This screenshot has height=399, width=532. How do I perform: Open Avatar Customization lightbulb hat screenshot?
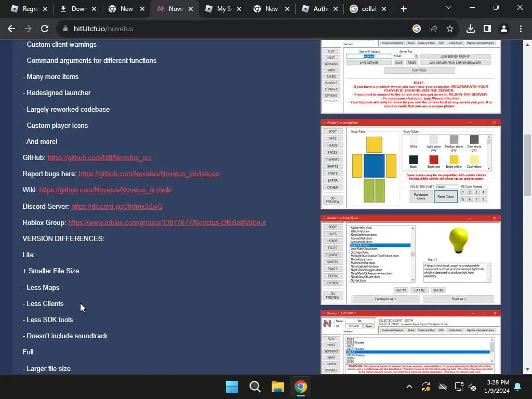[410, 260]
